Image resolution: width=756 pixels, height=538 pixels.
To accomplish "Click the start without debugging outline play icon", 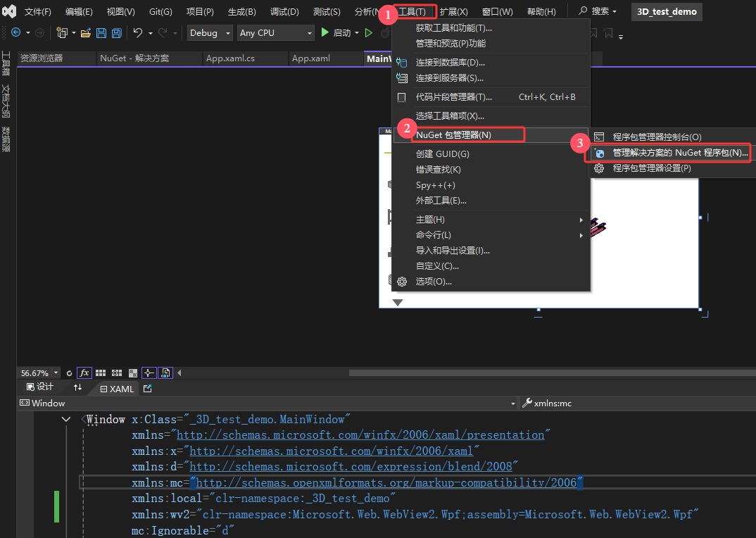I will point(369,33).
